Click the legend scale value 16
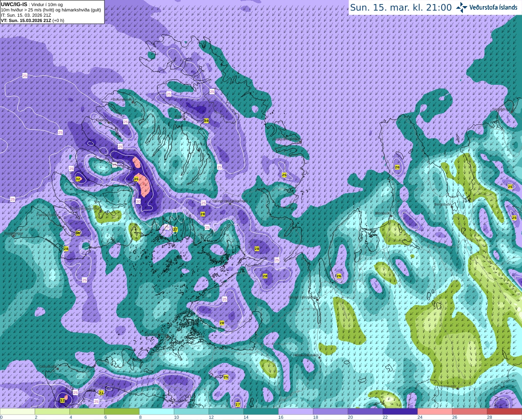The width and height of the screenshot is (522, 420). (281, 417)
